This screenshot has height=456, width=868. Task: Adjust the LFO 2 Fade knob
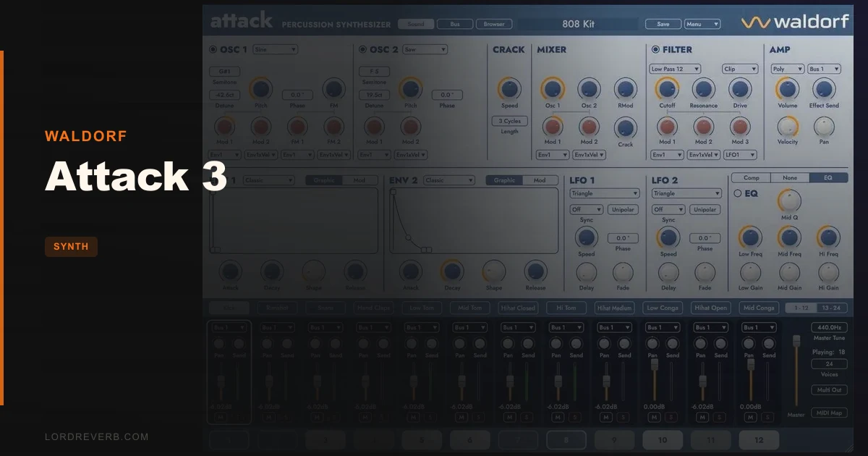[x=705, y=272]
